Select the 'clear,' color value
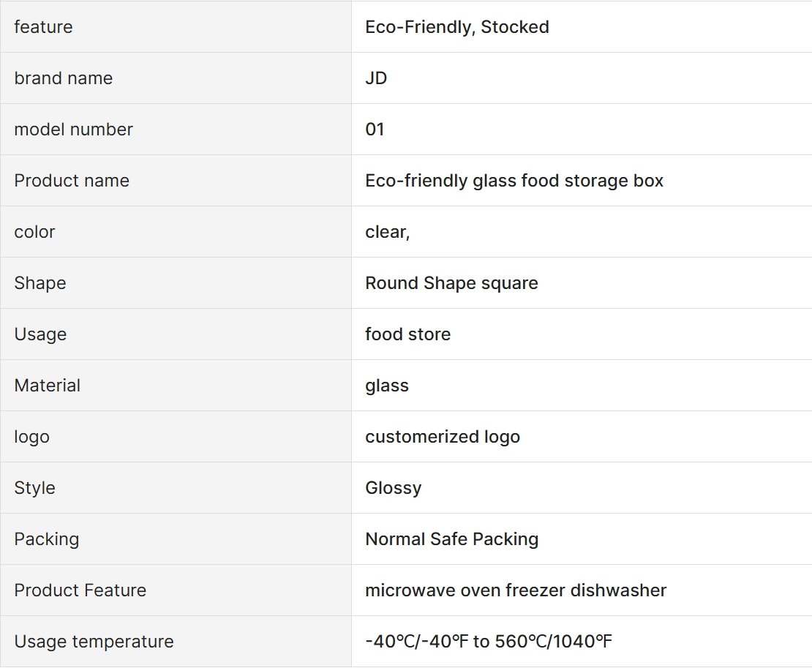812x668 pixels. [388, 232]
